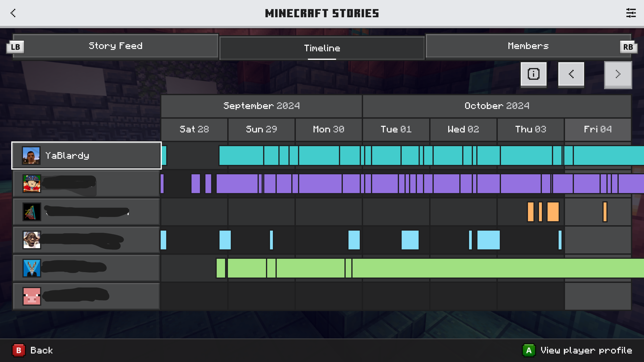The image size is (644, 362).
Task: Select the YaBlardy player row
Action: click(x=87, y=156)
